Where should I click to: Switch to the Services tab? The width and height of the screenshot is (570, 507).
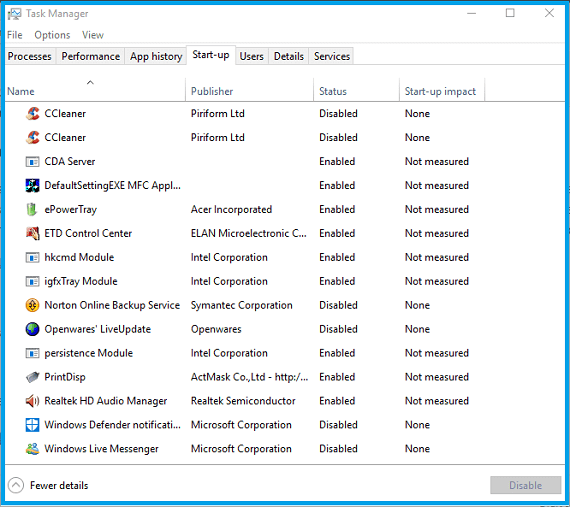click(x=332, y=56)
